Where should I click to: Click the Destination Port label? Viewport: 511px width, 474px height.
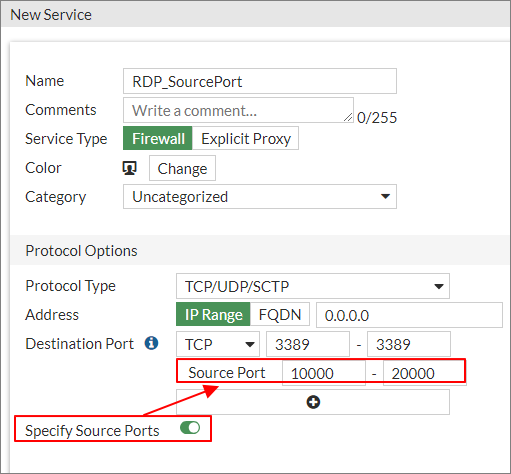pos(79,344)
